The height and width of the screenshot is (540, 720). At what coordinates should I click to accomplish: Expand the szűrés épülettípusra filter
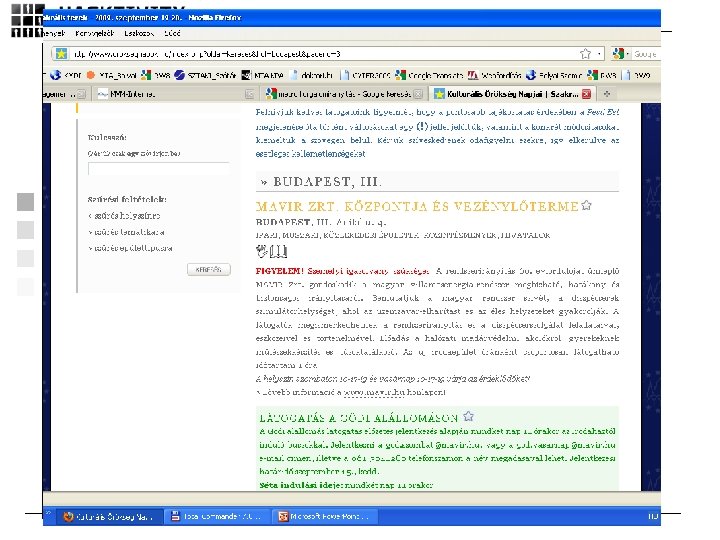[x=130, y=248]
